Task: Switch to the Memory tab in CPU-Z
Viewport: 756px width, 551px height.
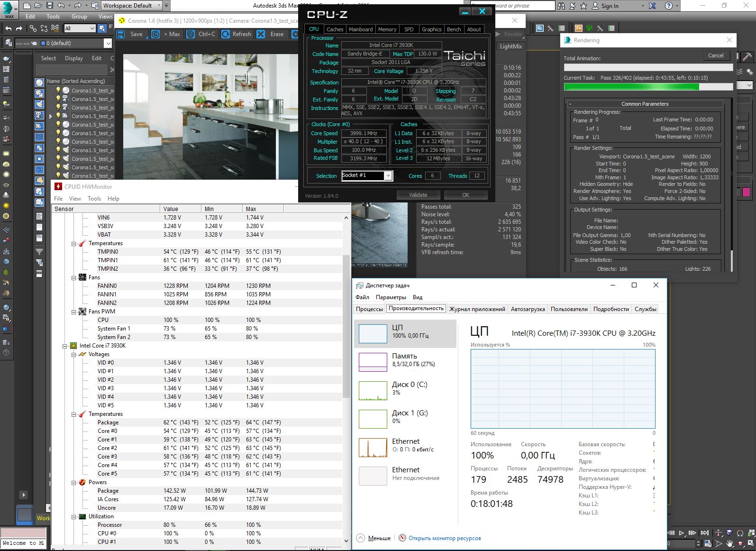Action: (x=387, y=29)
